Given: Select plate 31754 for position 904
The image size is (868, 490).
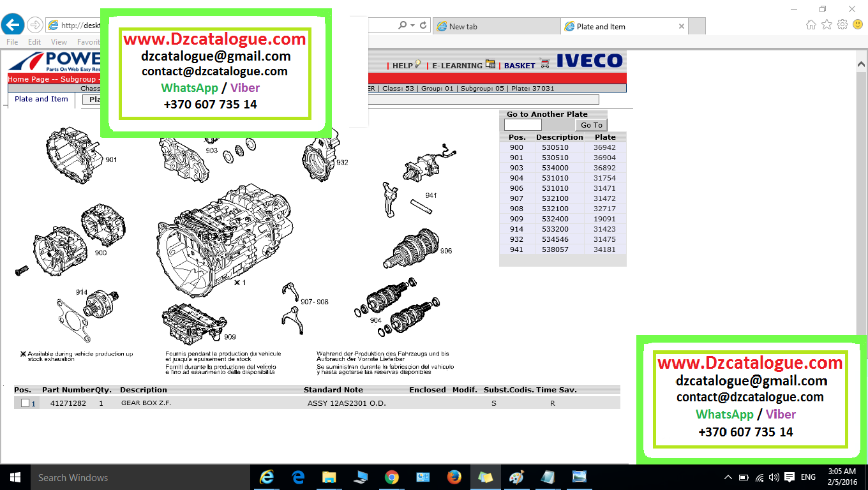Looking at the screenshot, I should click(x=604, y=178).
